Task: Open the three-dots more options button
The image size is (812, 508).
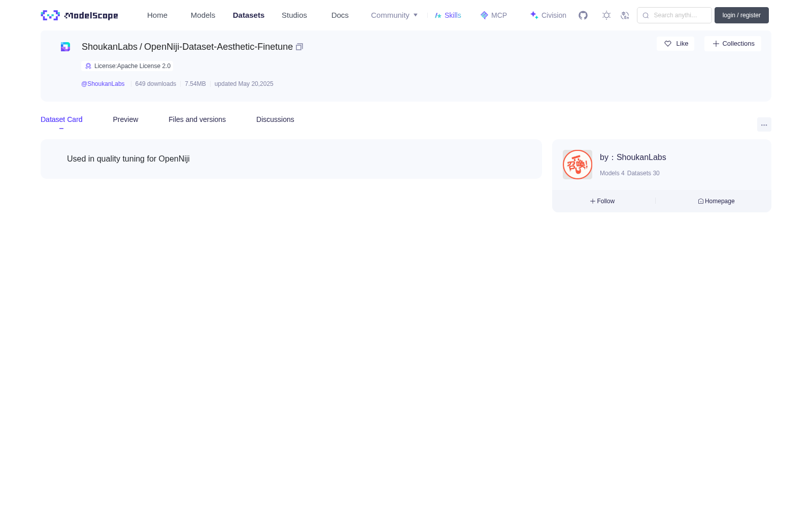Action: [x=764, y=125]
